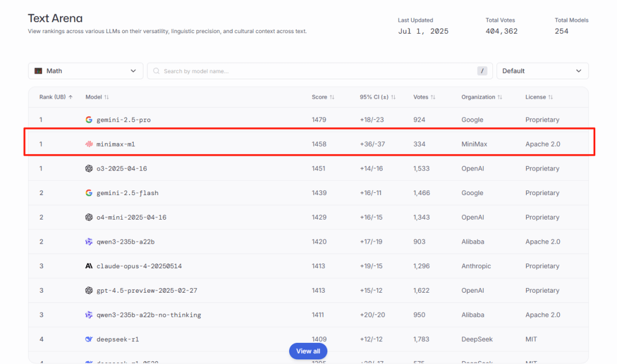Click the +17/-19 confidence interval cell
Screen dimensions: 617x364
point(371,241)
